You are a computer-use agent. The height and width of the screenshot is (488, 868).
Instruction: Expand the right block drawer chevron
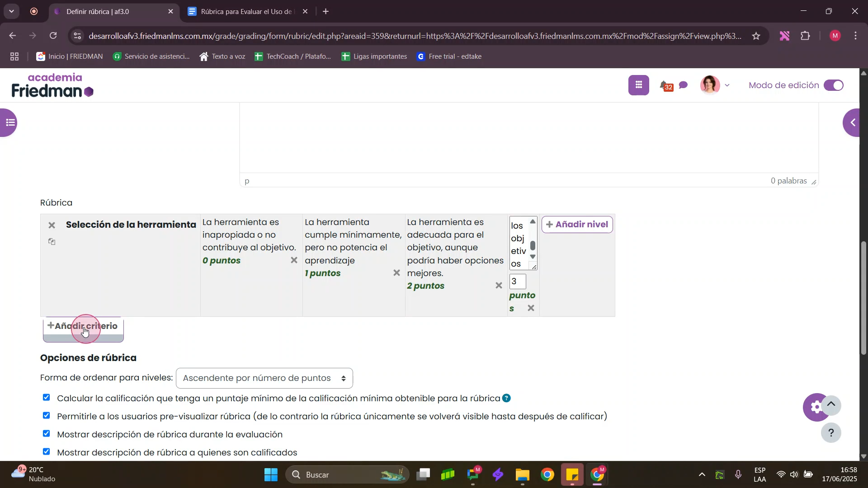pyautogui.click(x=853, y=122)
